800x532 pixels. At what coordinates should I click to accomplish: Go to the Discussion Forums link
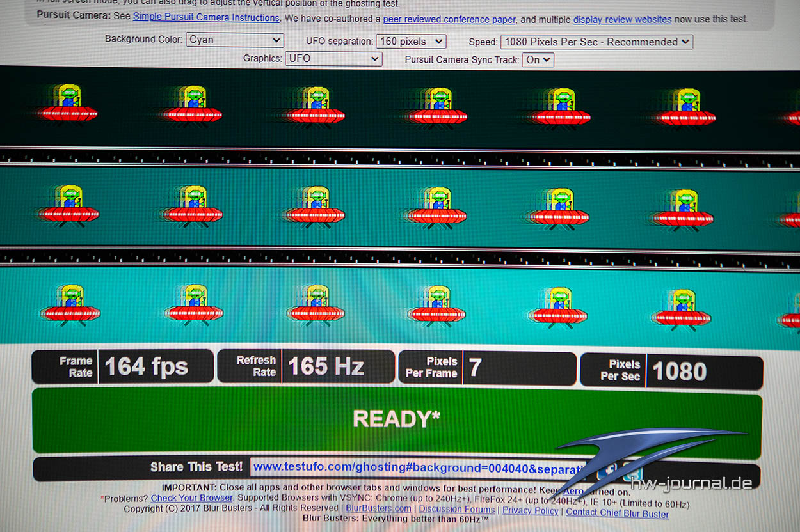(x=457, y=510)
